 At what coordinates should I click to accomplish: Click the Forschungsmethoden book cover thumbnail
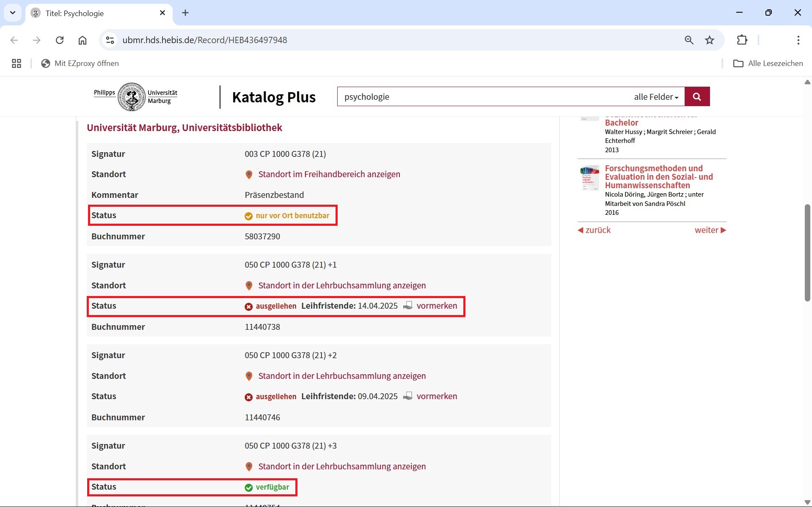pos(589,178)
